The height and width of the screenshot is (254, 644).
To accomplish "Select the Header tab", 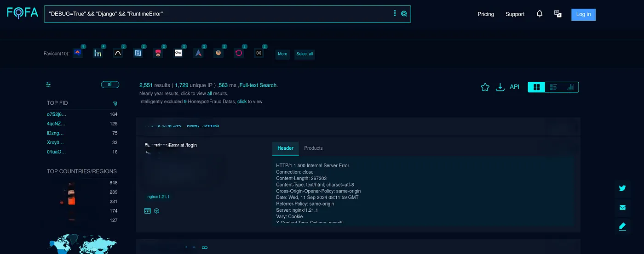I will pos(285,148).
